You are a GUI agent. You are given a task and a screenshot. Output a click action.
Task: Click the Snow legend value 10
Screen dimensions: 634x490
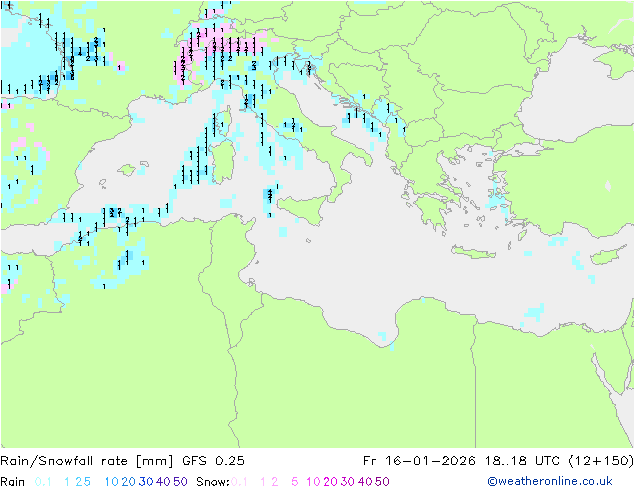(313, 482)
